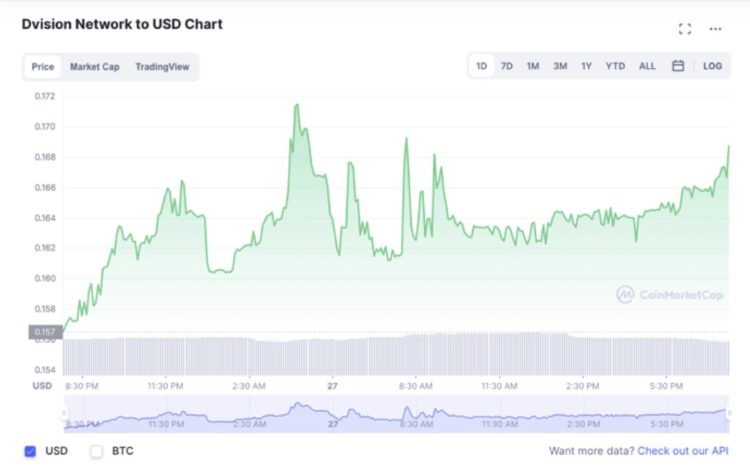The height and width of the screenshot is (471, 750).
Task: Switch to the Market Cap tab
Action: 95,66
